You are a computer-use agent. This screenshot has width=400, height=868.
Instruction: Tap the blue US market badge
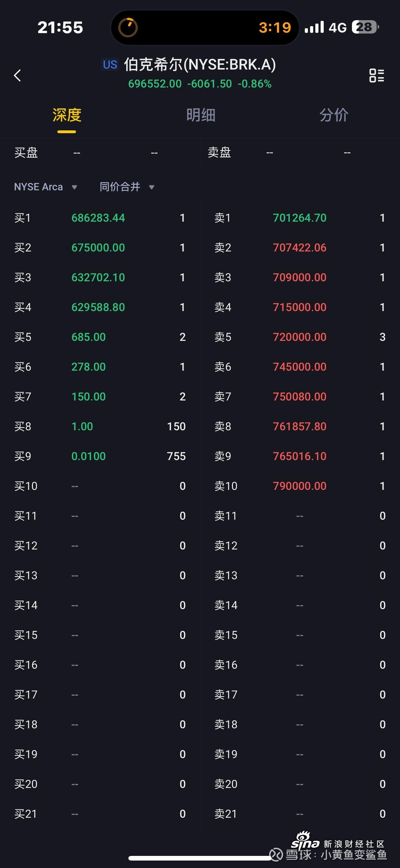[110, 64]
